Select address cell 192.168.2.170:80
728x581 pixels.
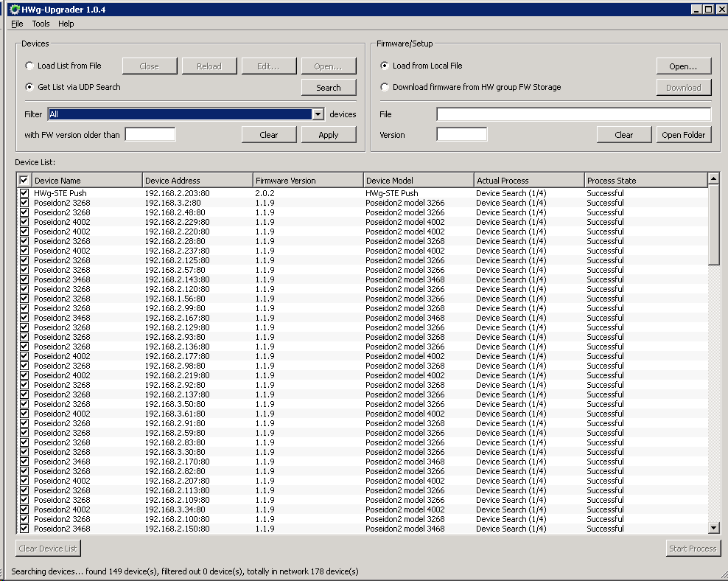click(177, 462)
